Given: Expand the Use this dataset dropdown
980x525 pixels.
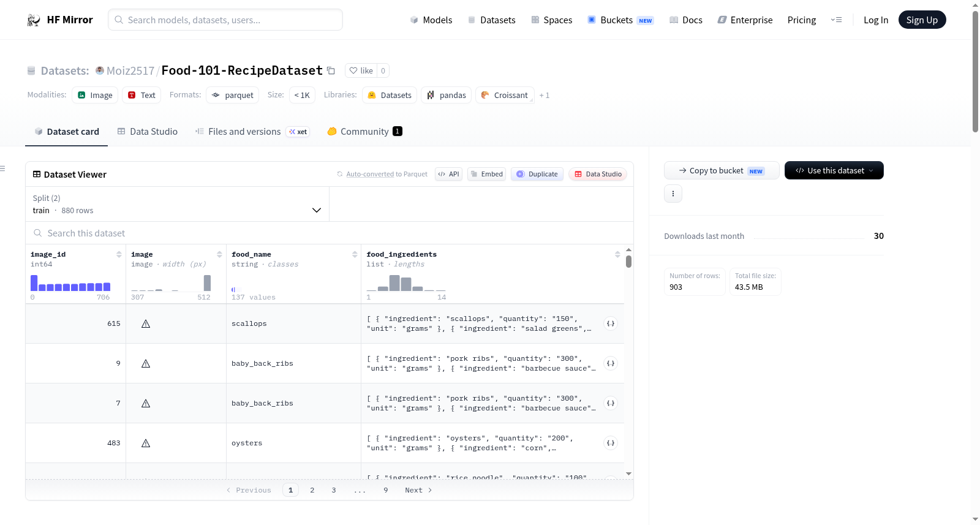Looking at the screenshot, I should pyautogui.click(x=834, y=170).
